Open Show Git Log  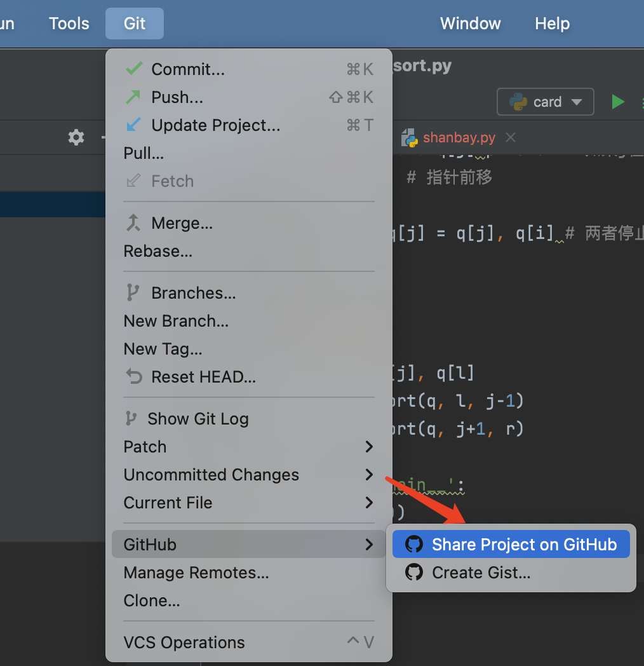point(198,419)
